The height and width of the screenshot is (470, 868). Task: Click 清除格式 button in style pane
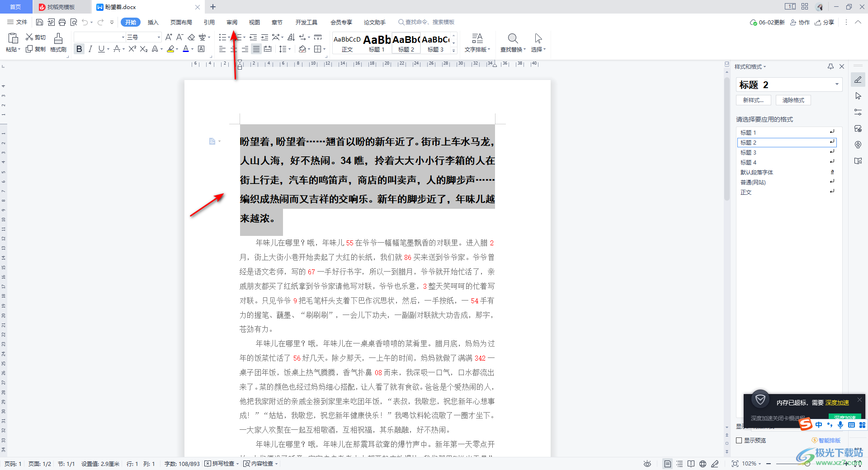793,100
